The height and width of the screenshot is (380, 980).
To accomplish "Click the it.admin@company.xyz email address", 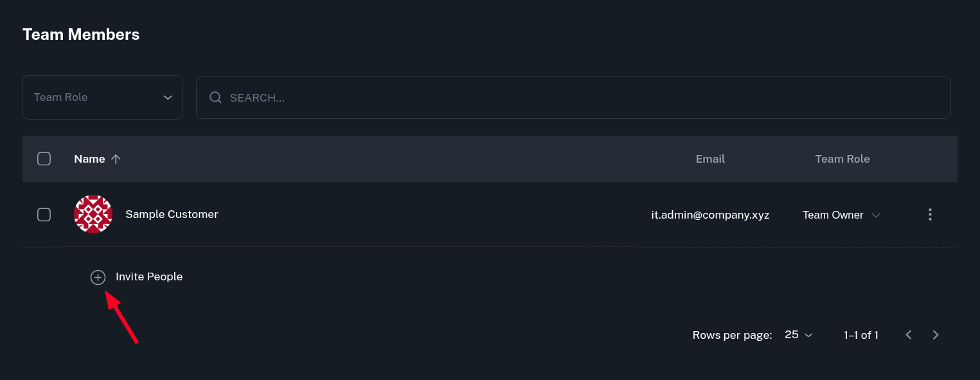I will pos(710,215).
